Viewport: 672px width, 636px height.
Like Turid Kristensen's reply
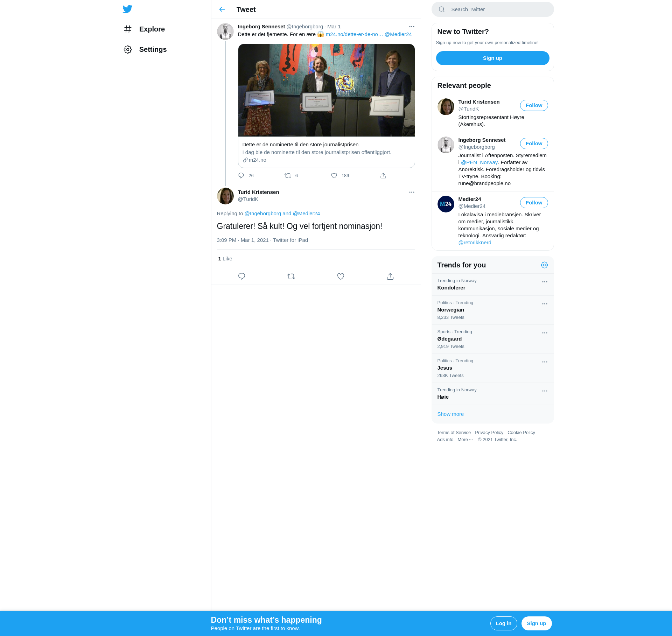[341, 277]
